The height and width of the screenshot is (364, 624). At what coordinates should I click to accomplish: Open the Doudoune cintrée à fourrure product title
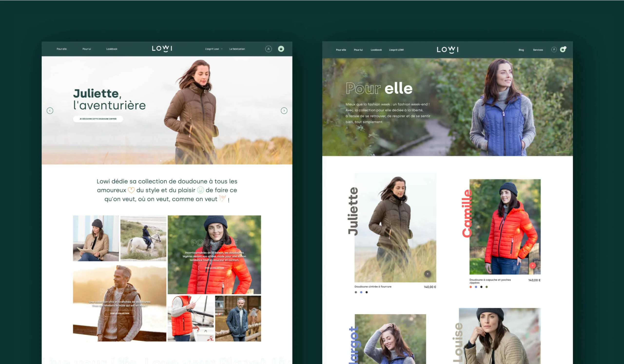pos(373,287)
